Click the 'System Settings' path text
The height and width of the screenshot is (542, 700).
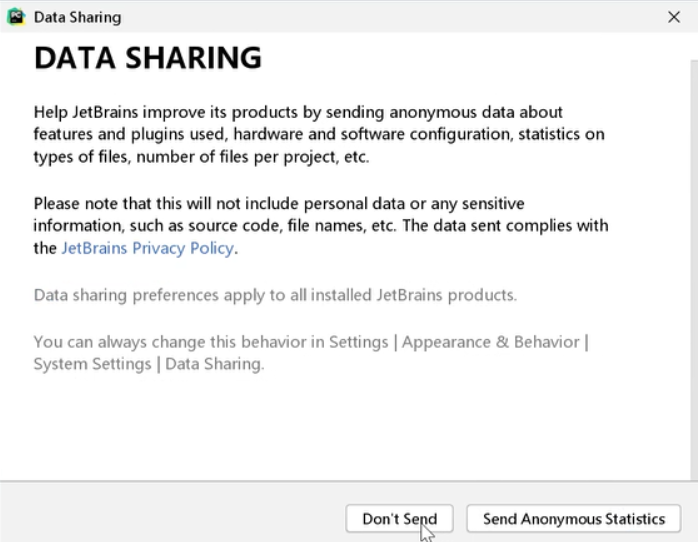tap(90, 364)
